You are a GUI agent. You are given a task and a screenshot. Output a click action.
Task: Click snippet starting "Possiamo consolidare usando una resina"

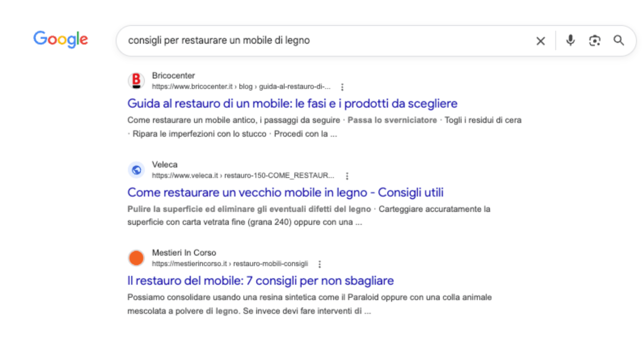point(309,304)
